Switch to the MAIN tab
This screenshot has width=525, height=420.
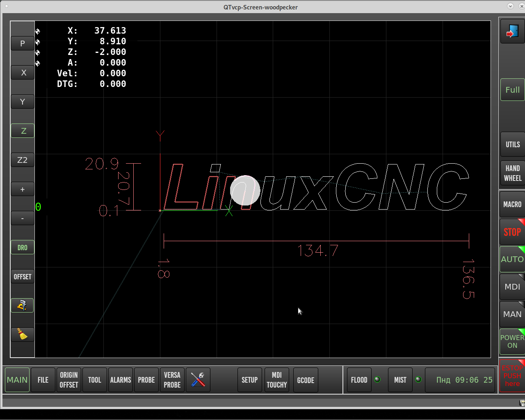tap(17, 380)
